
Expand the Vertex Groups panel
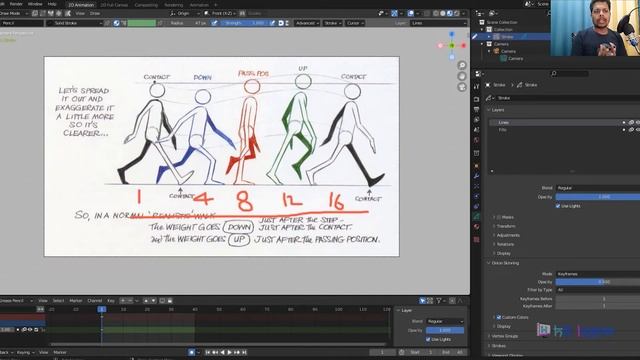pyautogui.click(x=504, y=336)
